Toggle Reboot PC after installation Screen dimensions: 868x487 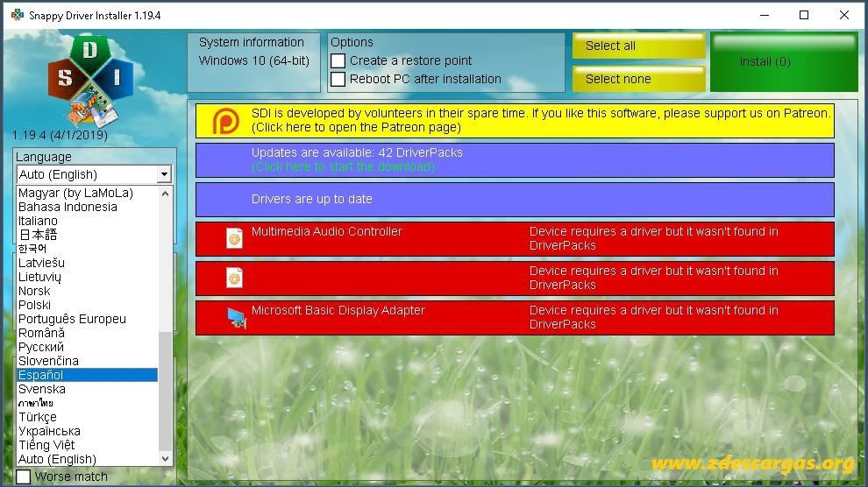click(338, 79)
